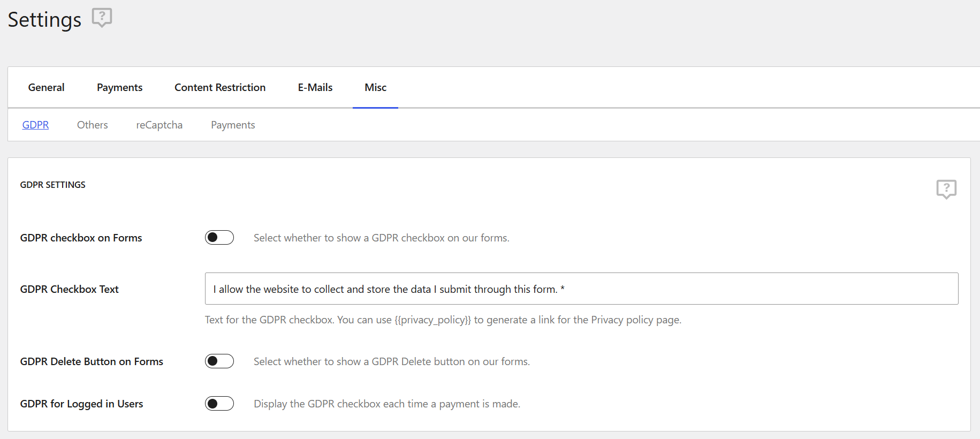980x439 pixels.
Task: Click the 'GDPR Checkbox Text' label
Action: [69, 289]
